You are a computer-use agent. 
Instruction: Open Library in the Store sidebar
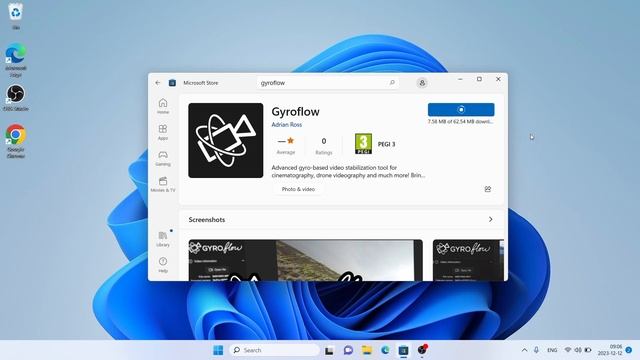tap(163, 239)
